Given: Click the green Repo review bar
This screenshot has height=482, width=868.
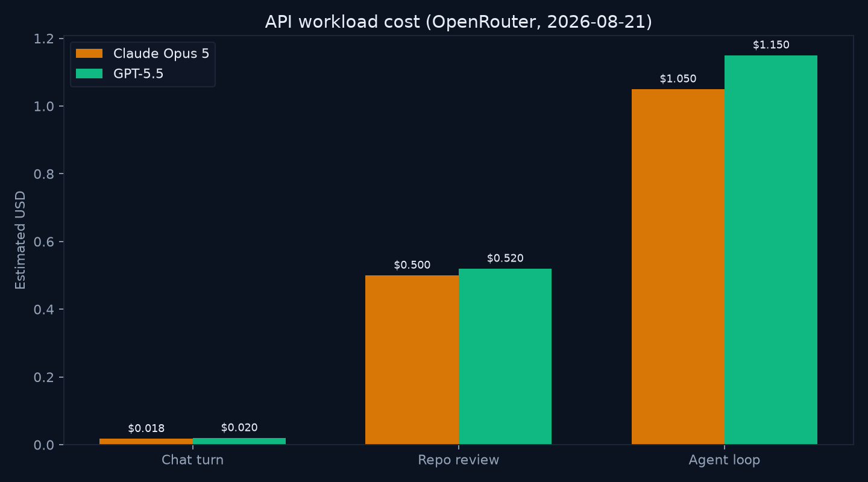Looking at the screenshot, I should click(505, 357).
